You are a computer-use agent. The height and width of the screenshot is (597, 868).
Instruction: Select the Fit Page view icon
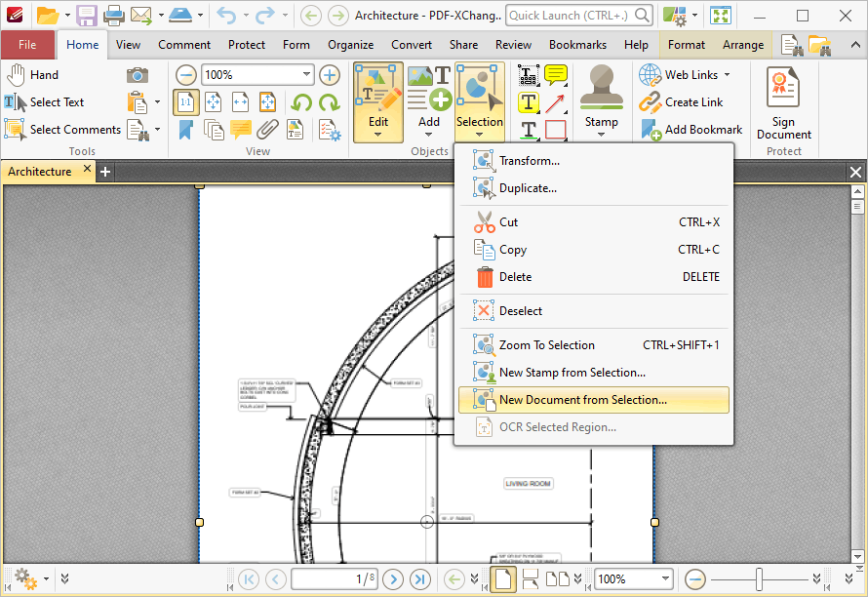214,102
